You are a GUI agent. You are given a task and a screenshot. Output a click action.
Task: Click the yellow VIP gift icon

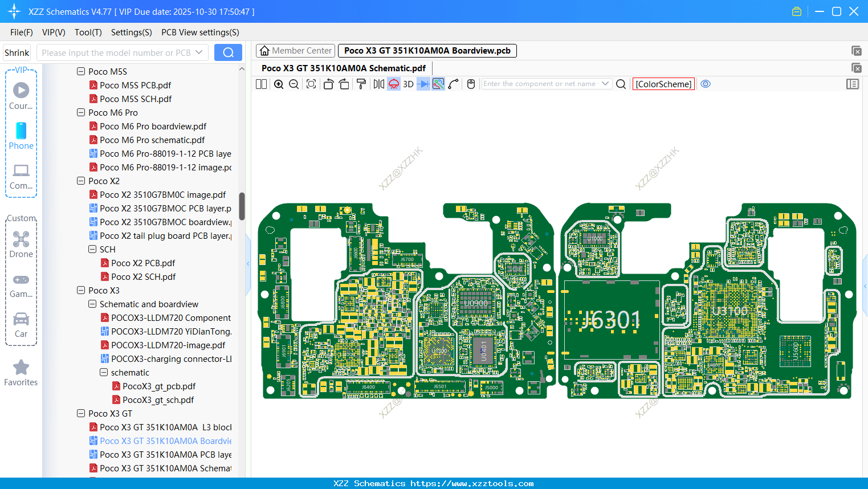797,11
